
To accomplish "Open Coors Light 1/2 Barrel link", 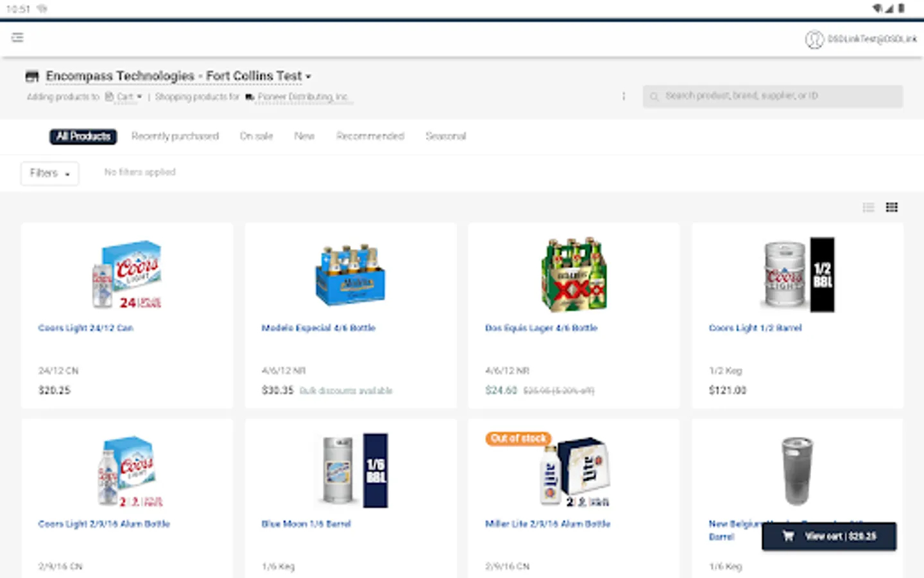I will click(755, 328).
